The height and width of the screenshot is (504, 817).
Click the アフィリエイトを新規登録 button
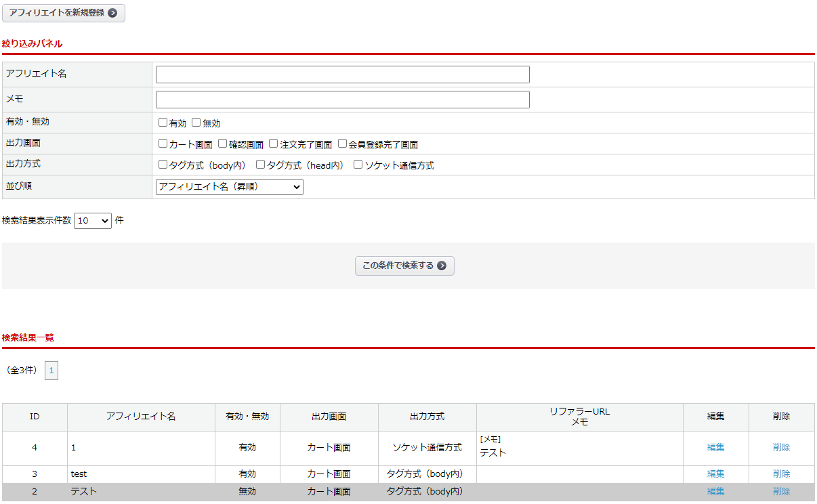click(64, 13)
